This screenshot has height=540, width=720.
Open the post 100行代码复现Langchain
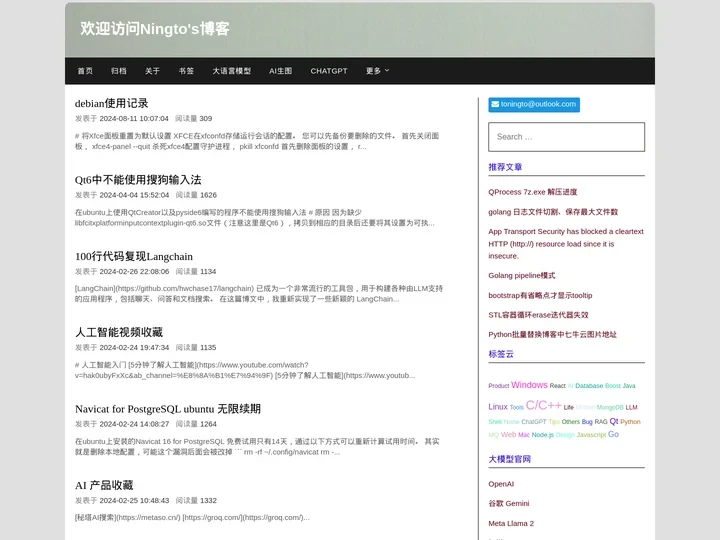(x=134, y=256)
